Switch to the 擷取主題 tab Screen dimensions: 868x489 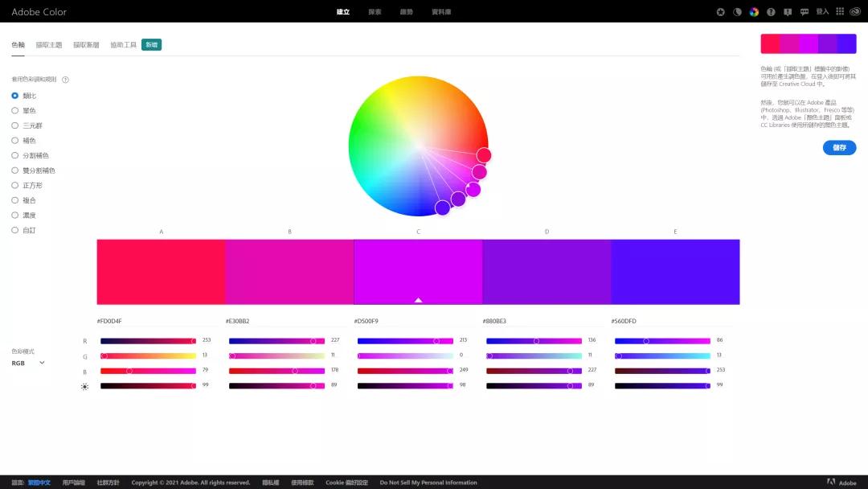(x=49, y=45)
